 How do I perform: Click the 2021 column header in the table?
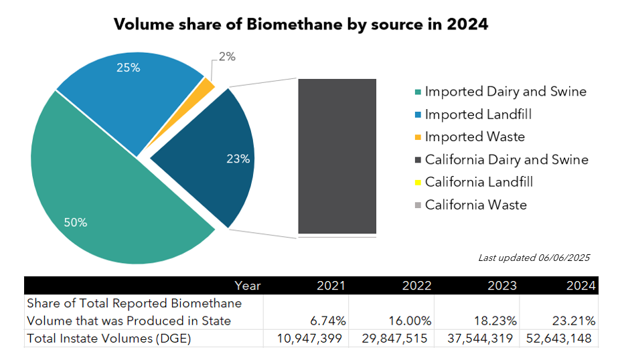(x=331, y=286)
